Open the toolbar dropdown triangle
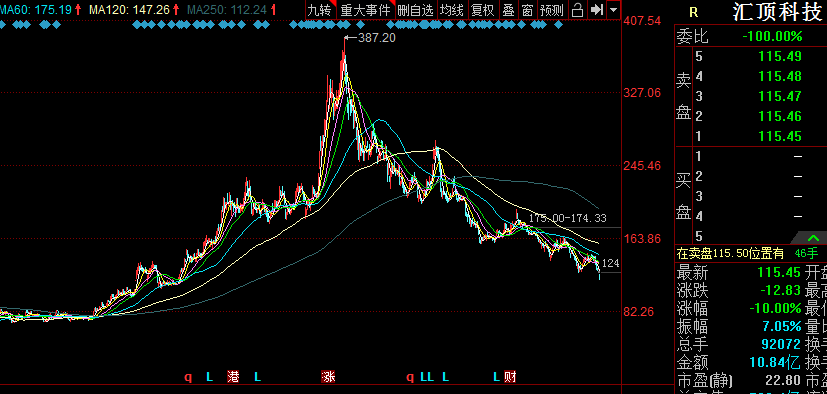Viewport: 827px width, 394px height. [613, 10]
